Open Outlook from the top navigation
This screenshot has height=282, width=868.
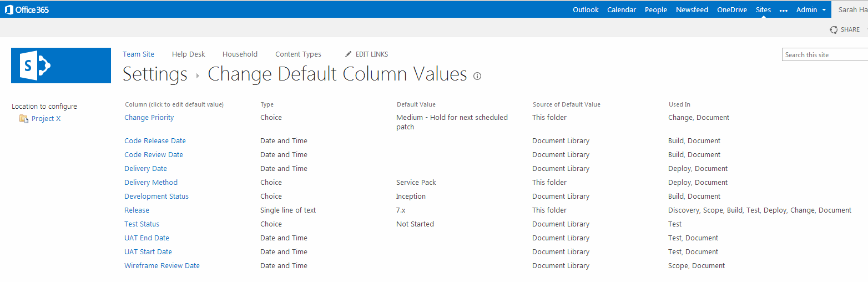(x=586, y=10)
